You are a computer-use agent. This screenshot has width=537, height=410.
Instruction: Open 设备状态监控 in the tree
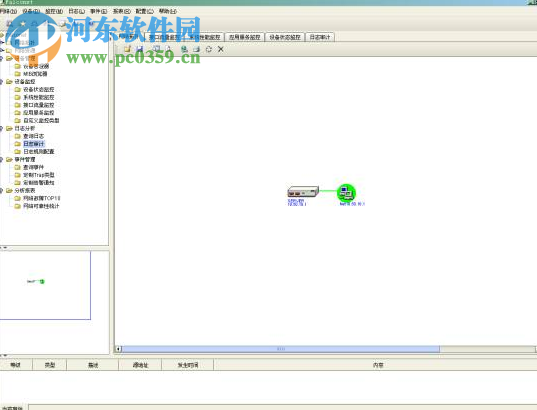[x=39, y=89]
